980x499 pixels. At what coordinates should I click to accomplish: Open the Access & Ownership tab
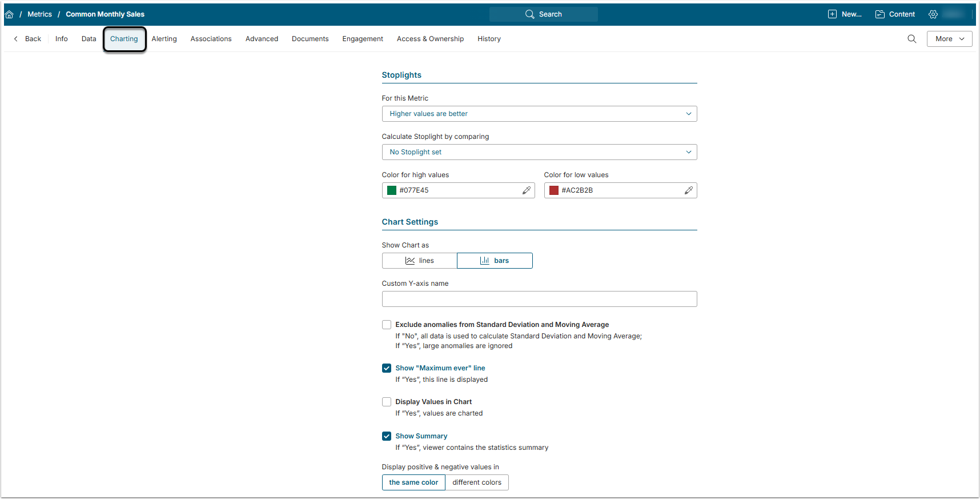coord(430,39)
